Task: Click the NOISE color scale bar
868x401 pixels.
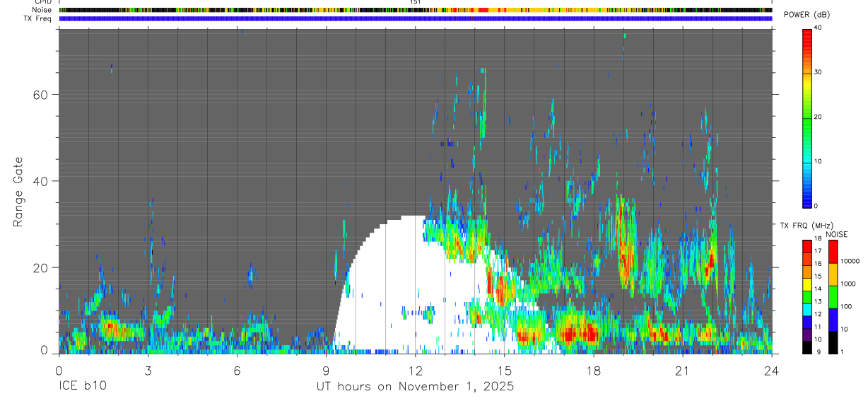Action: click(x=833, y=297)
